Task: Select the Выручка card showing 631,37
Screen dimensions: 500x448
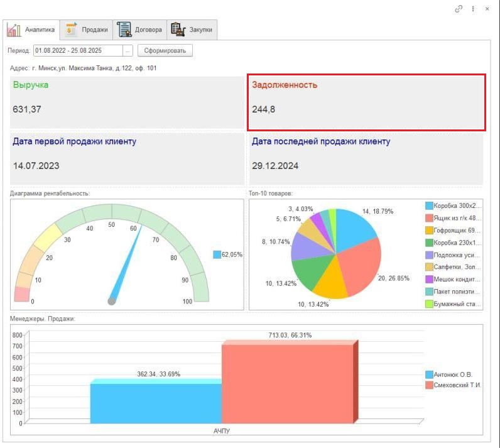Action: [x=128, y=102]
